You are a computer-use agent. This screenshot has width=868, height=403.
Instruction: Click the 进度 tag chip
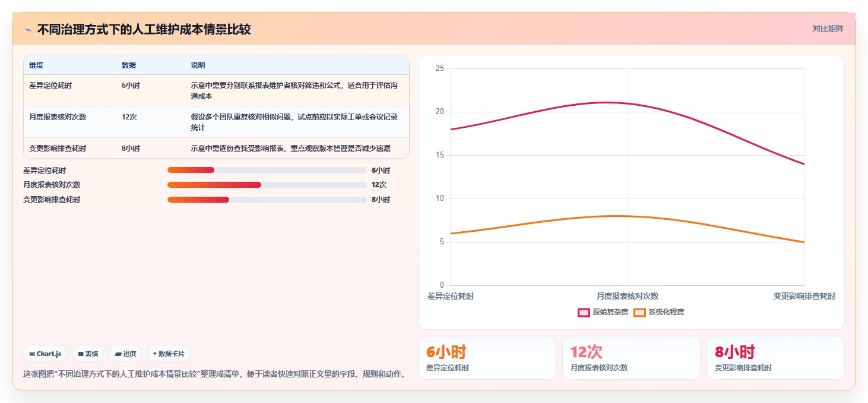click(125, 354)
